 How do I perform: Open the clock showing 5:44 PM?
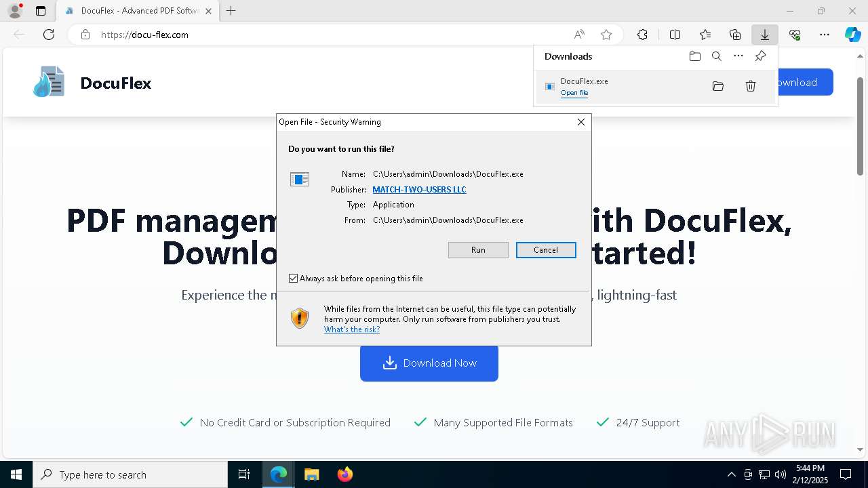(x=810, y=474)
